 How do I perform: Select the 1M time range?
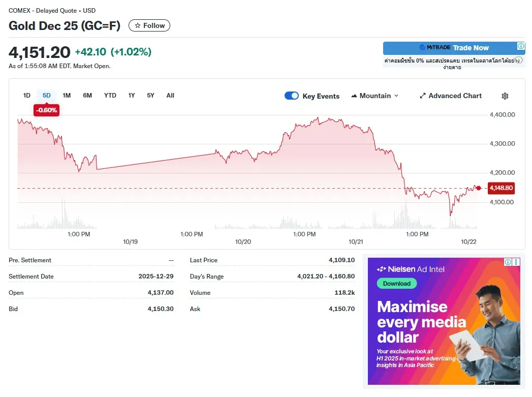tap(67, 96)
